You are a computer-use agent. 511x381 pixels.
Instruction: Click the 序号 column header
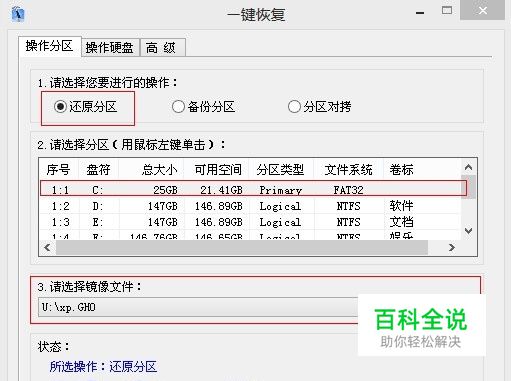tap(59, 169)
